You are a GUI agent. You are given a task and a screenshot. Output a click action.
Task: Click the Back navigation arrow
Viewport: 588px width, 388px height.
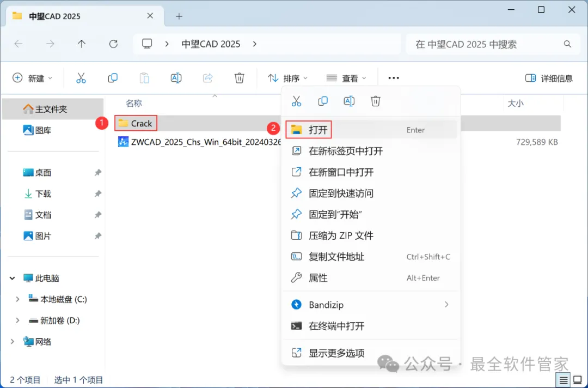(x=19, y=44)
